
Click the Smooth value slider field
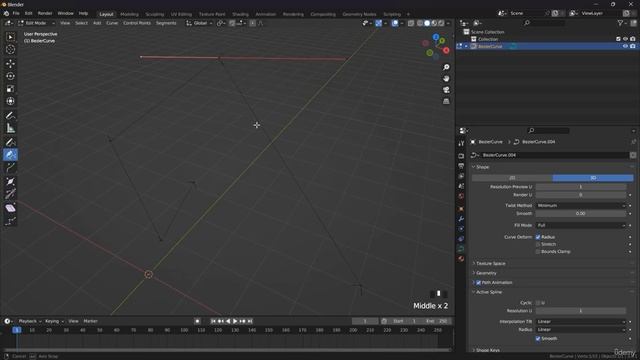point(581,214)
